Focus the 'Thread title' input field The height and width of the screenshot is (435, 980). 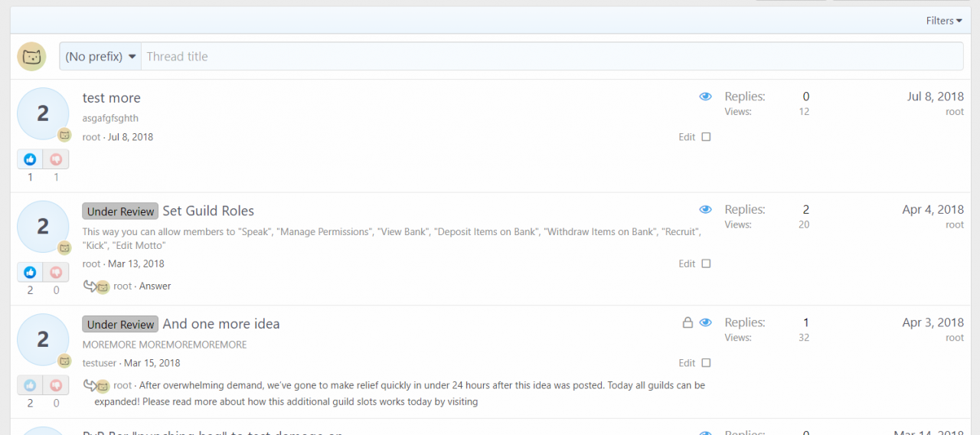tap(551, 57)
